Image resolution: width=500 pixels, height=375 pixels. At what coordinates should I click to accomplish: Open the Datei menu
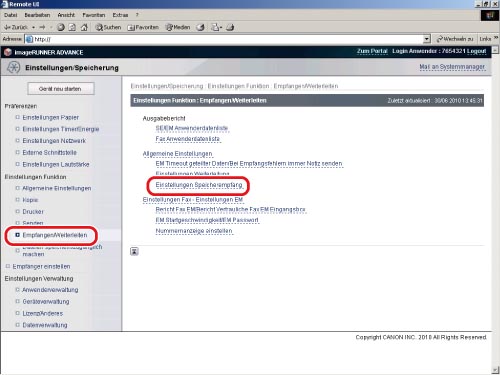pyautogui.click(x=11, y=15)
